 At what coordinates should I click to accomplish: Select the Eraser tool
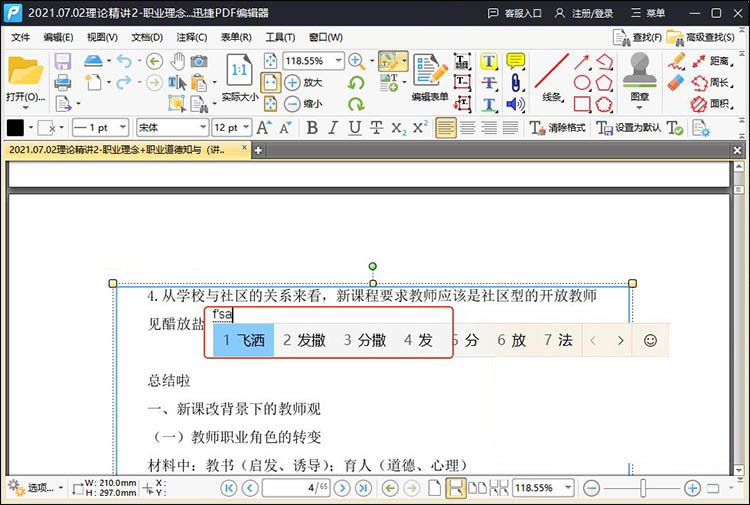pos(677,83)
